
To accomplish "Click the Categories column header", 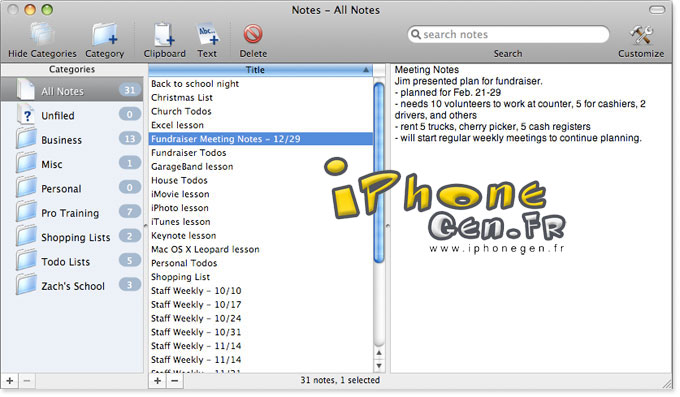I will [x=72, y=69].
